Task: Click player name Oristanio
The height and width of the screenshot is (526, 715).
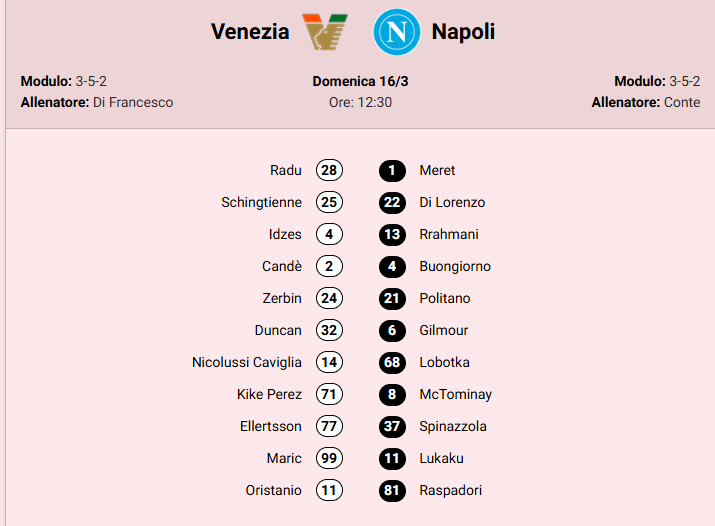Action: pos(273,490)
